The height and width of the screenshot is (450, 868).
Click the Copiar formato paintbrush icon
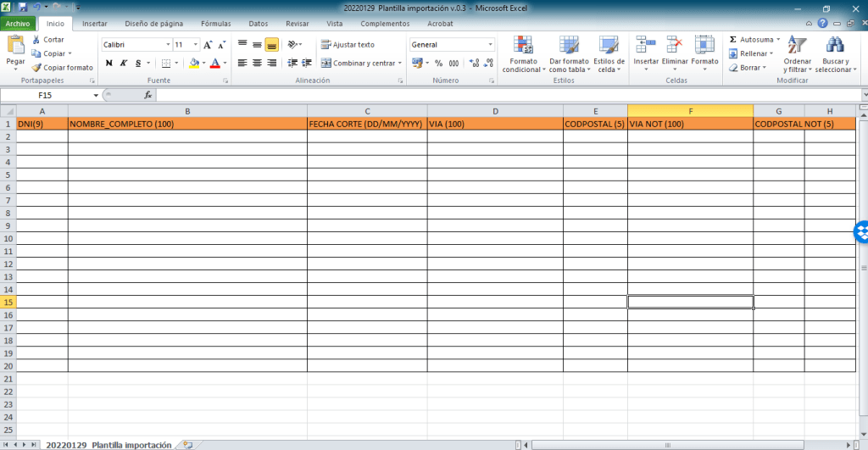pyautogui.click(x=36, y=68)
